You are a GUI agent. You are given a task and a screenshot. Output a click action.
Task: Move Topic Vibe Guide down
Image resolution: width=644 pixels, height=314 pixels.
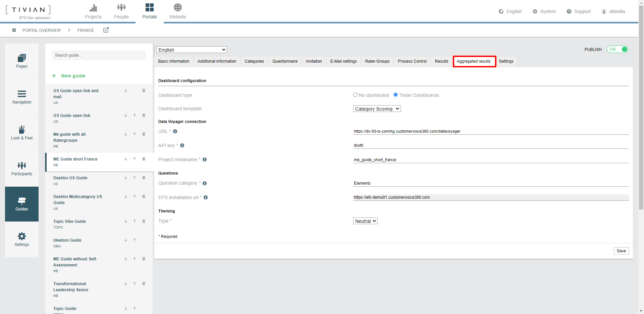pyautogui.click(x=126, y=221)
